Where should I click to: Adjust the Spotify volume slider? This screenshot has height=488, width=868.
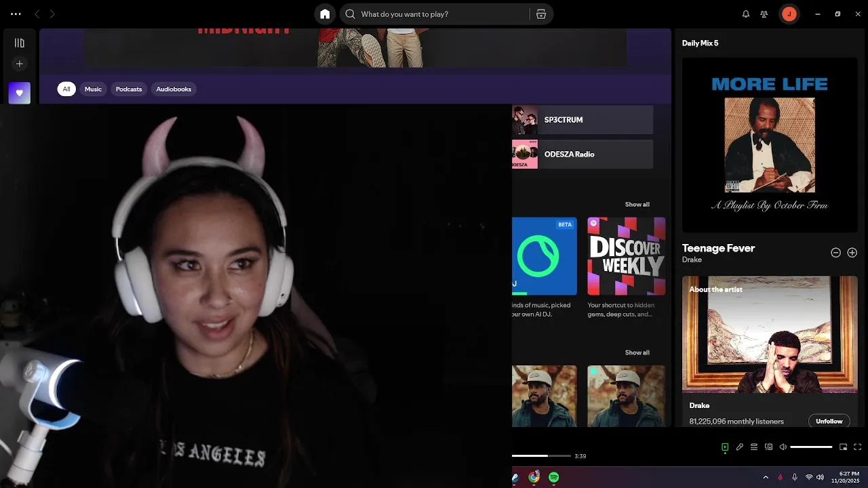pos(811,447)
